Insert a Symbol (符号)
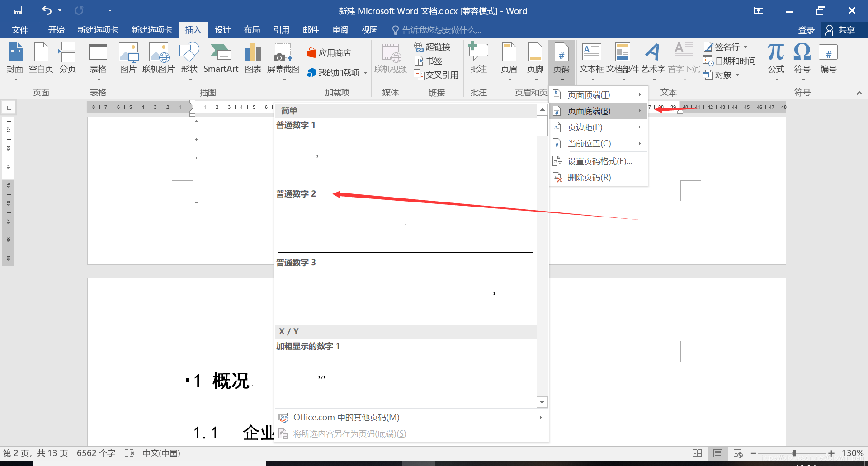 tap(802, 62)
